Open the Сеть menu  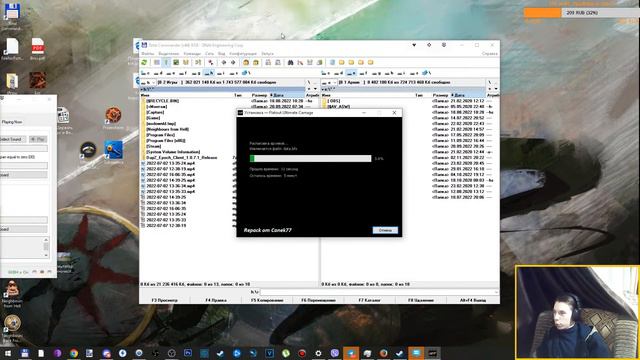coord(209,53)
